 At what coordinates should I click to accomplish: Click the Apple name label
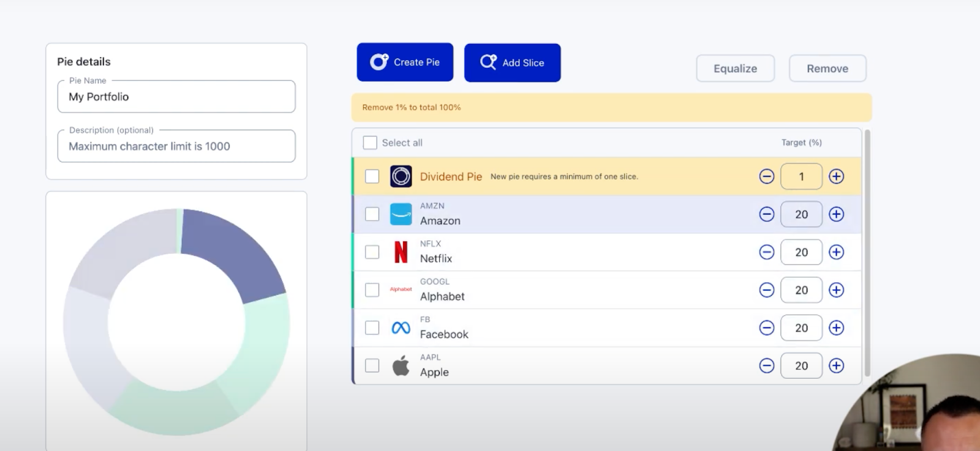click(x=434, y=373)
